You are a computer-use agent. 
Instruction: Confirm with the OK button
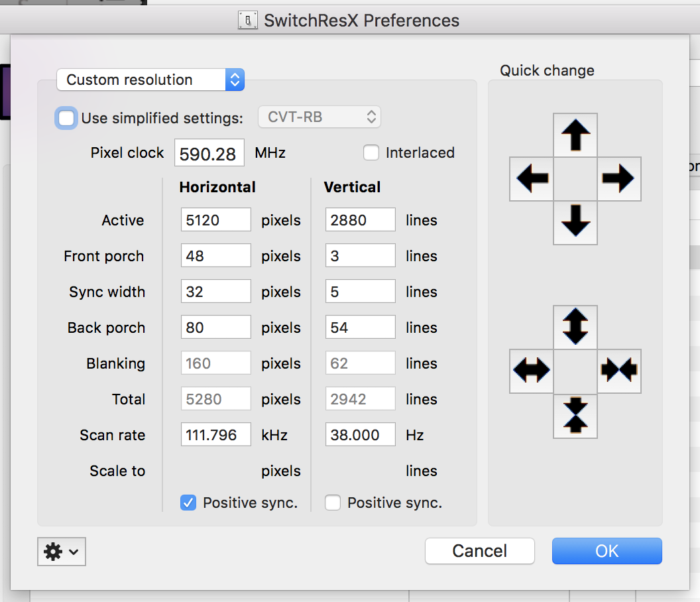point(607,551)
